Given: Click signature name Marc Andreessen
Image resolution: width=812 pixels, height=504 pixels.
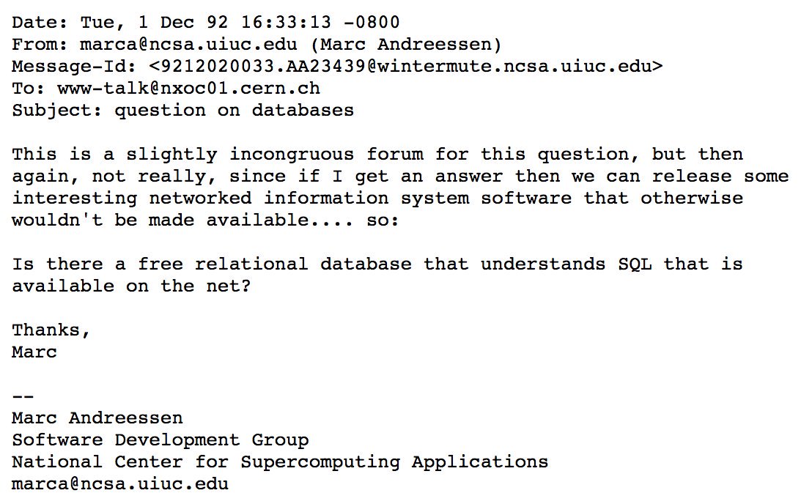Looking at the screenshot, I should [x=97, y=418].
